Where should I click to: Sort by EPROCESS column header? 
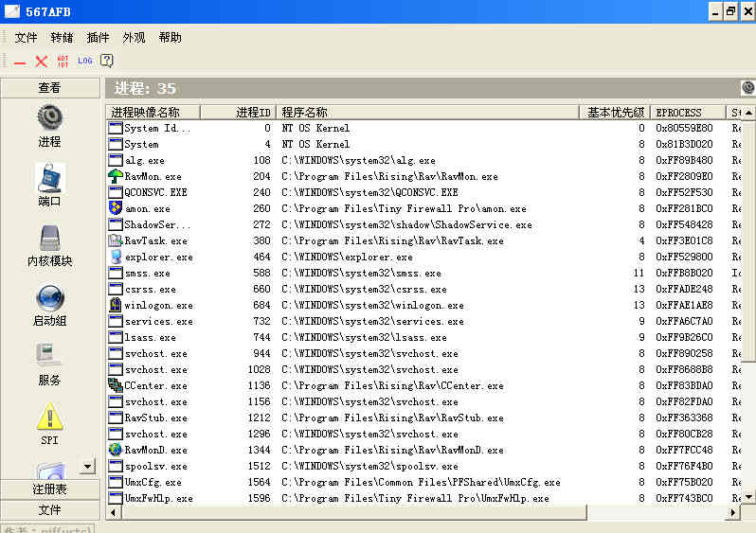688,113
